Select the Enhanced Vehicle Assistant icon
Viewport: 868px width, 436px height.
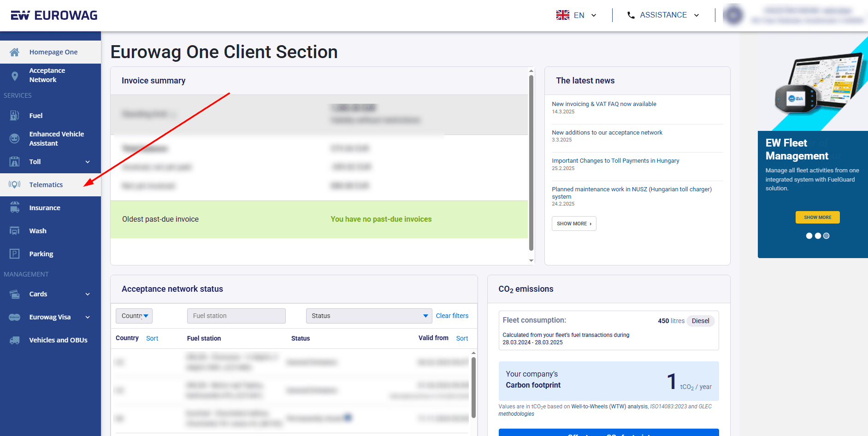(x=15, y=138)
